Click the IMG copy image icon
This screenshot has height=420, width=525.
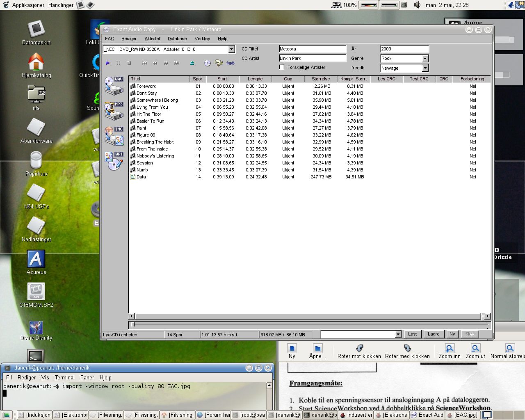tap(114, 136)
